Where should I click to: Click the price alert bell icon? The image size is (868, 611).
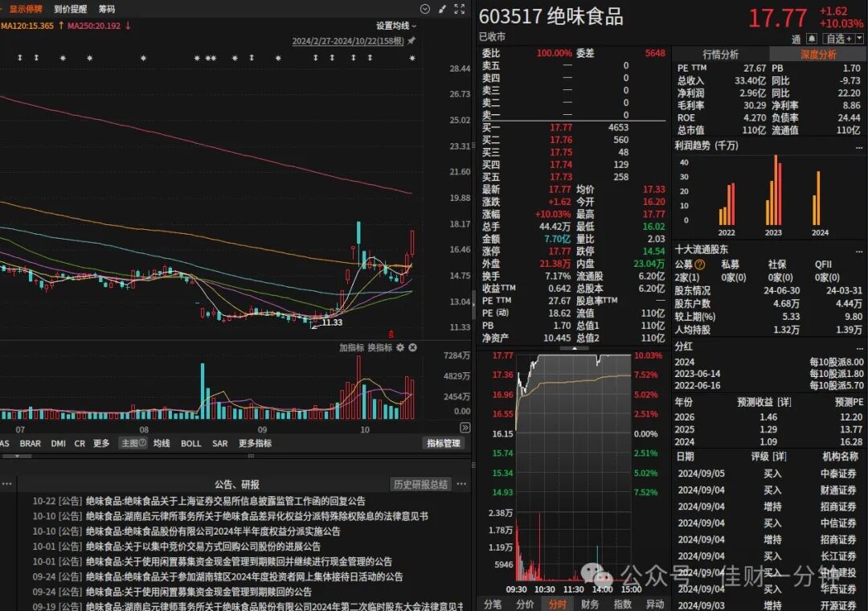click(812, 39)
